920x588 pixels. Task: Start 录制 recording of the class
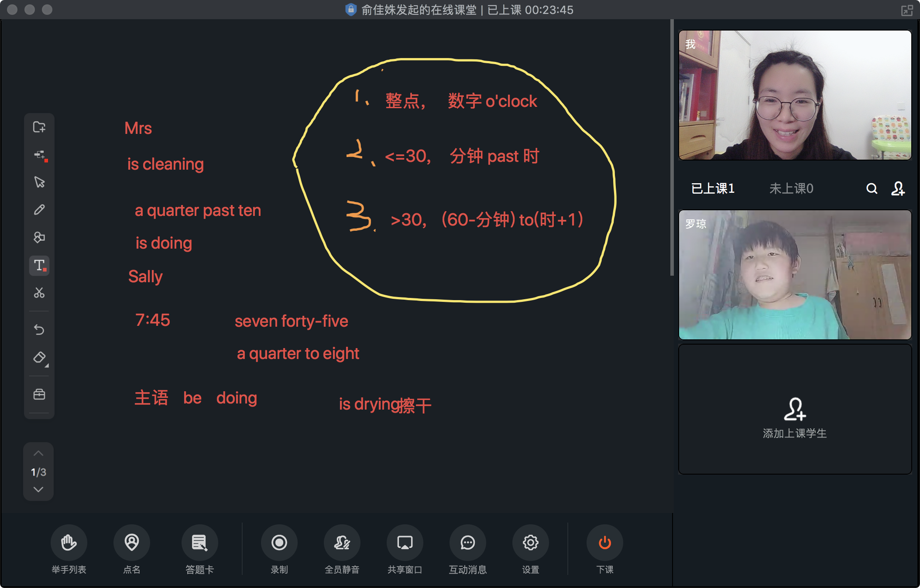(x=279, y=542)
